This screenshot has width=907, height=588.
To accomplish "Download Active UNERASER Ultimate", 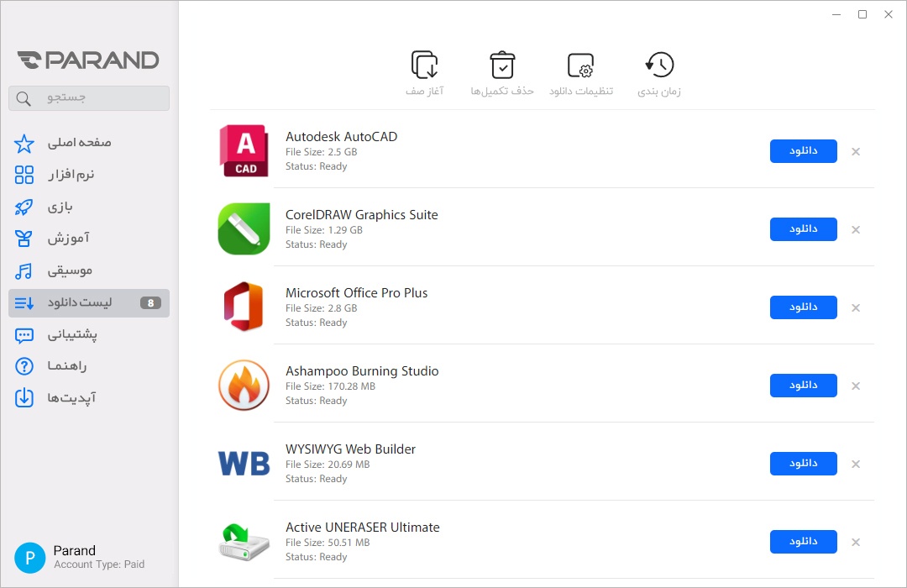I will 803,542.
